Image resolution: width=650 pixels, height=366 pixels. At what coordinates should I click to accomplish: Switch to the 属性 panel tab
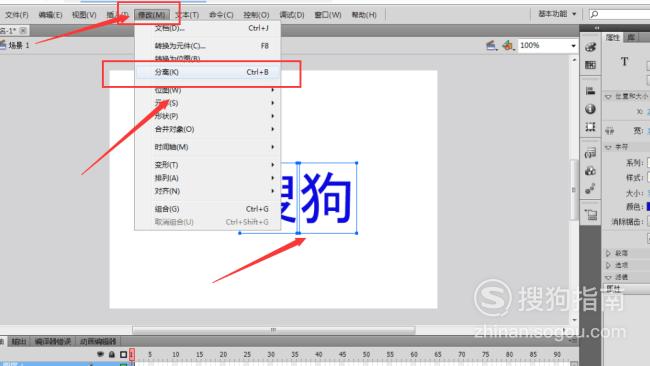coord(612,37)
